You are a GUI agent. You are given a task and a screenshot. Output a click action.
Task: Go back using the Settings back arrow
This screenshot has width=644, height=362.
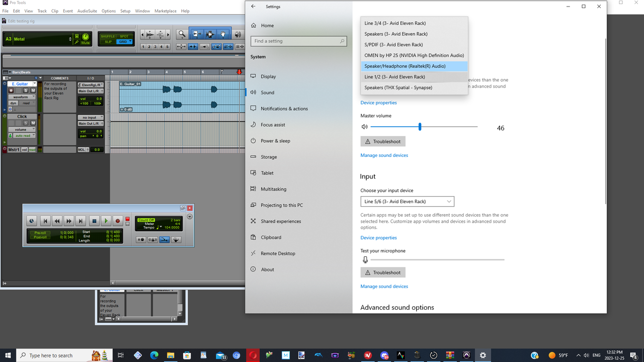[253, 7]
